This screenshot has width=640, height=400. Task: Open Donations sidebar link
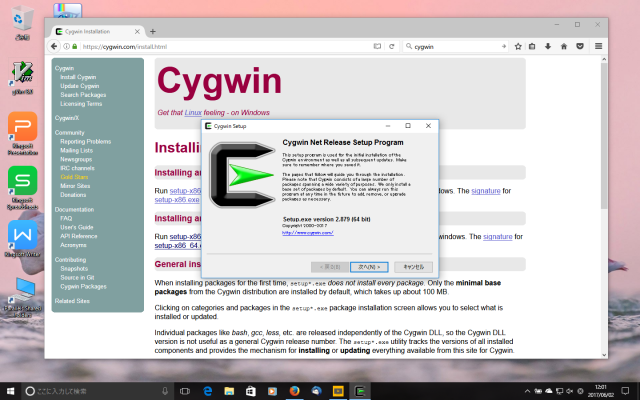tap(73, 195)
